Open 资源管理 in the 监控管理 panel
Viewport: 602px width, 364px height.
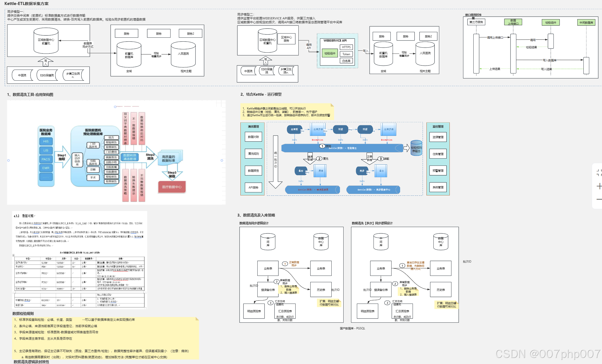[x=438, y=137]
